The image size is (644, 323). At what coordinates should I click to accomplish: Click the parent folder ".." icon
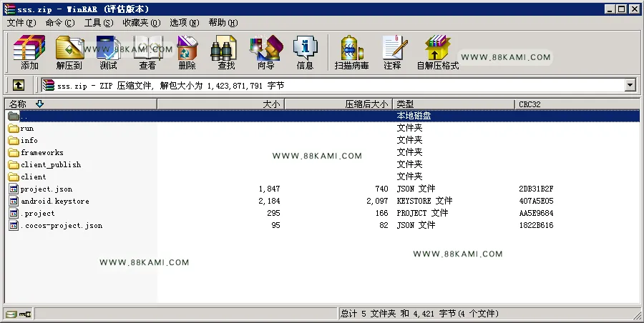[14, 116]
